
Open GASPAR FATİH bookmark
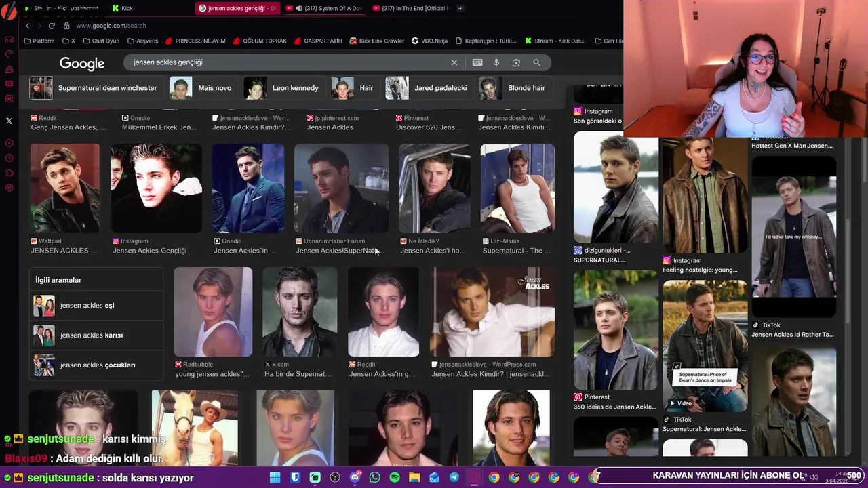[318, 41]
